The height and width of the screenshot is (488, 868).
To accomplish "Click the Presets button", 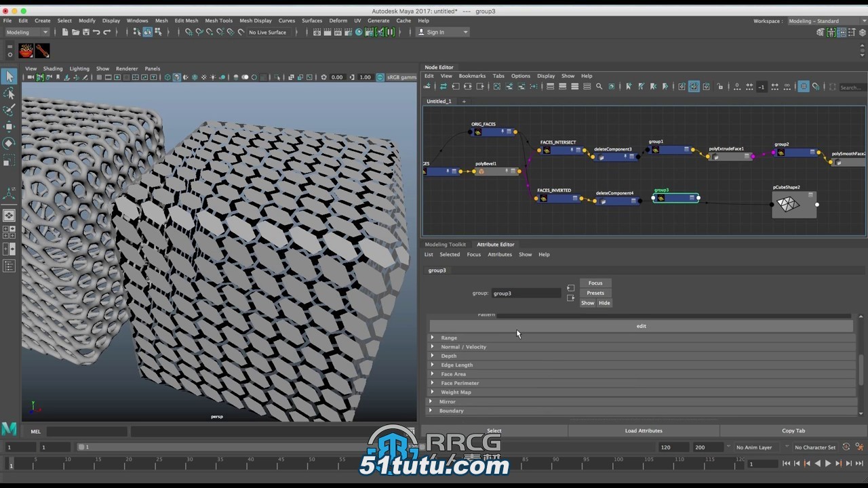I will click(x=595, y=293).
